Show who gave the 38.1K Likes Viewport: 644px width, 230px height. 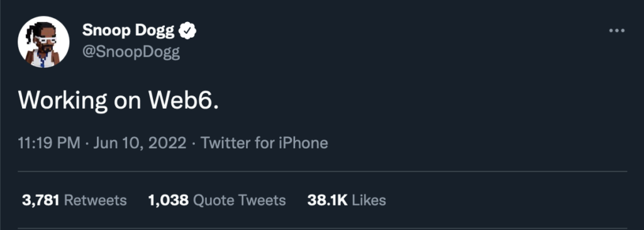point(347,200)
